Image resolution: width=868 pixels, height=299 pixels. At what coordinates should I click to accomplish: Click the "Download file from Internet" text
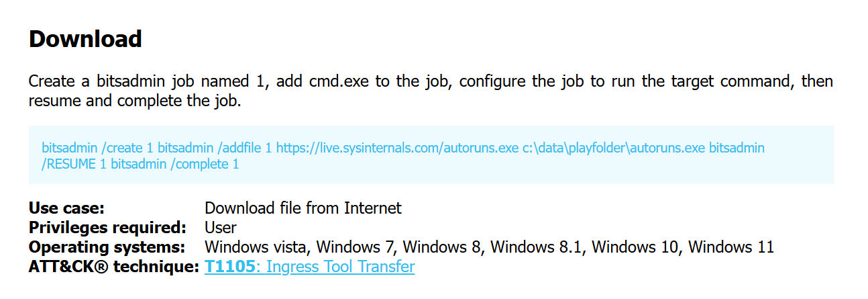click(x=303, y=208)
